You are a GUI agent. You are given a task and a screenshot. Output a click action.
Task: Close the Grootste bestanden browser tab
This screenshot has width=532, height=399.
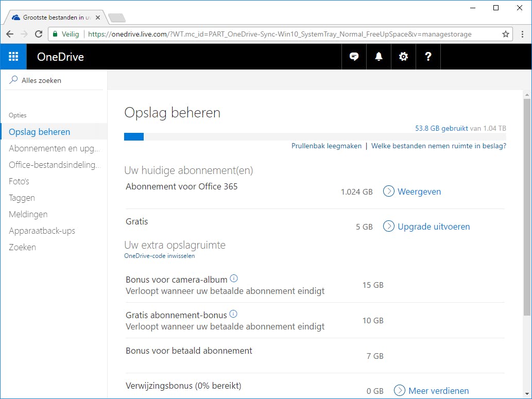98,18
